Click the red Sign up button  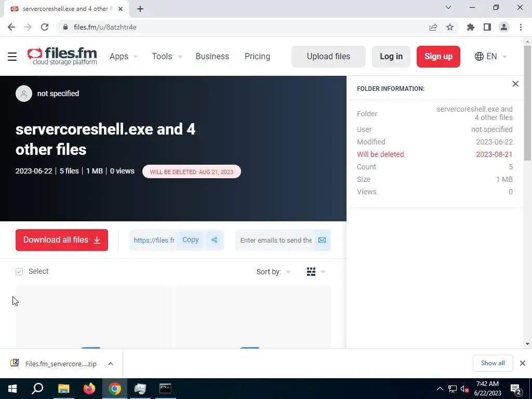coord(438,56)
